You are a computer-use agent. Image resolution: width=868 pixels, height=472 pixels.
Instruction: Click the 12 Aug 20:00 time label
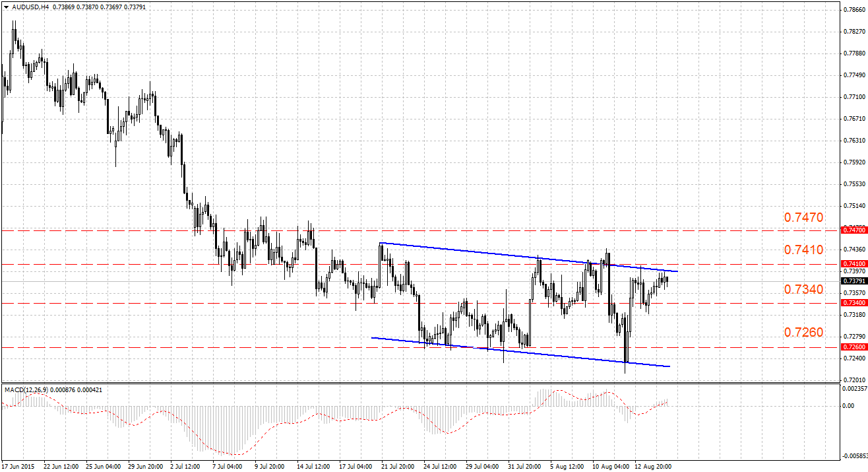(x=653, y=467)
